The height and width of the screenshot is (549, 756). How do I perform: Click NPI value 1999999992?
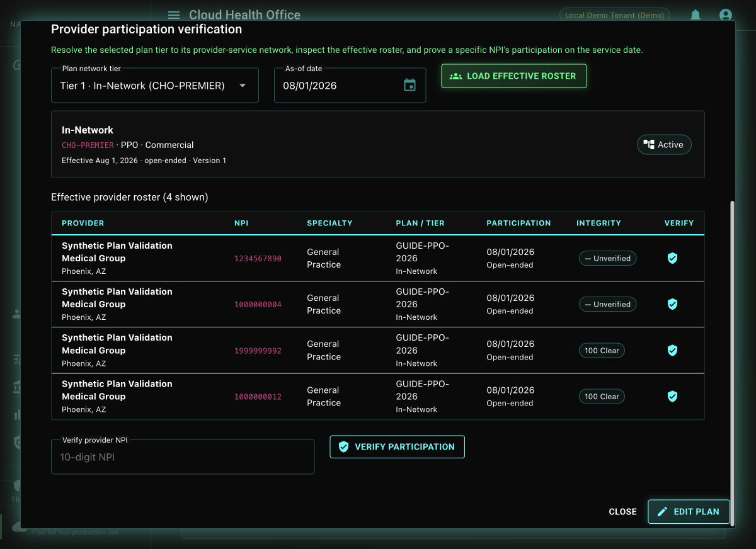pyautogui.click(x=258, y=351)
